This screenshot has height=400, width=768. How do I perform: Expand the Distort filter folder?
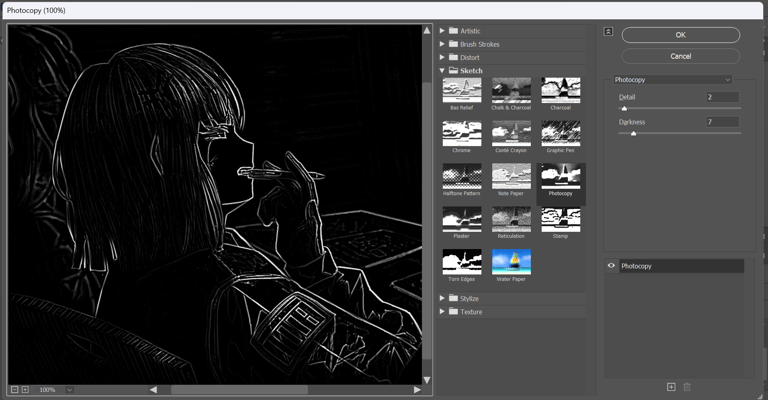click(442, 57)
